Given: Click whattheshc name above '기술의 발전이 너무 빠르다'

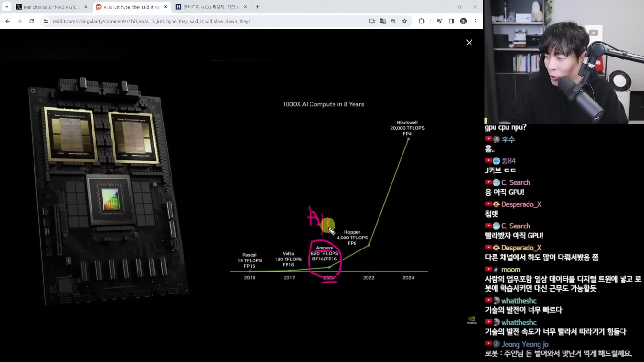Looking at the screenshot, I should pos(519,301).
